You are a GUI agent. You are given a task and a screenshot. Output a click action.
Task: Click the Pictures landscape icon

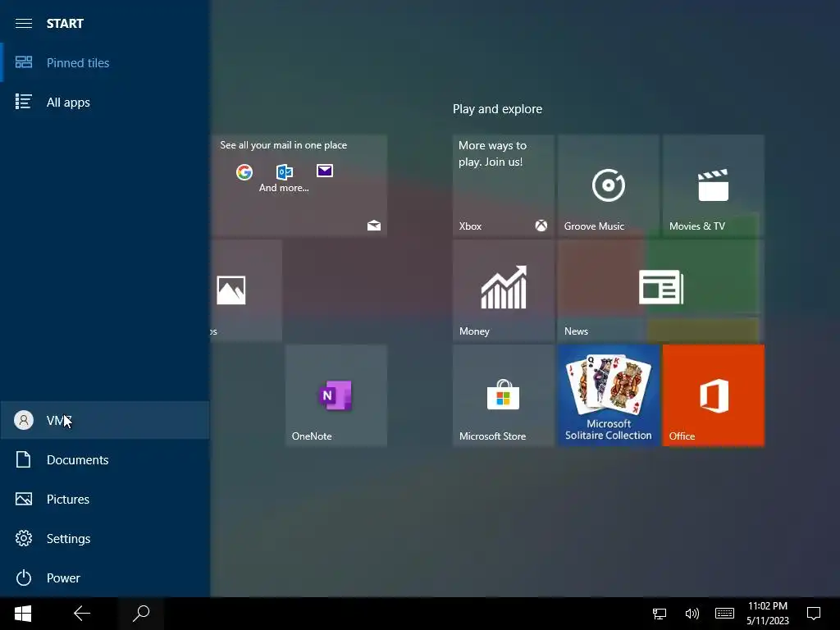[x=24, y=499]
